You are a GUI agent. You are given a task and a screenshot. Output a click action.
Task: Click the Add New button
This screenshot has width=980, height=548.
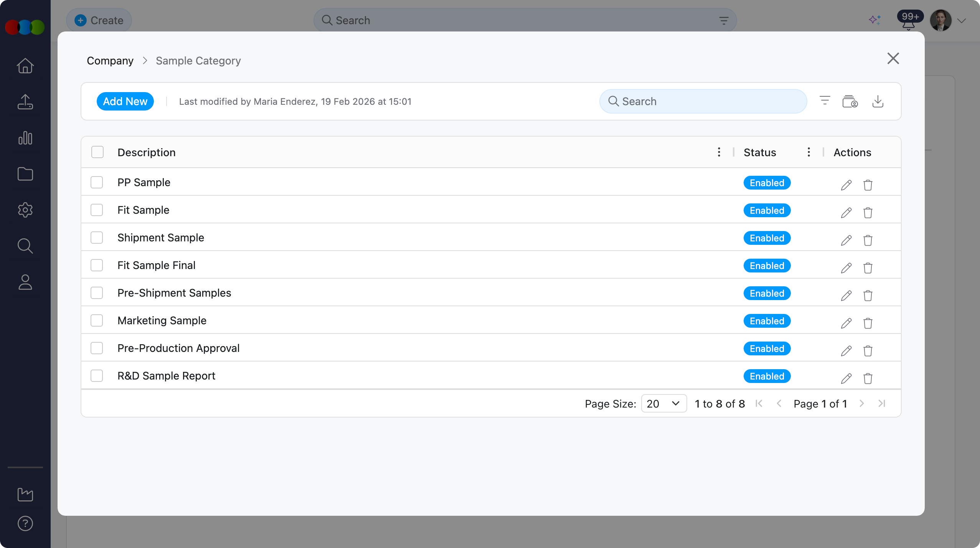[125, 101]
